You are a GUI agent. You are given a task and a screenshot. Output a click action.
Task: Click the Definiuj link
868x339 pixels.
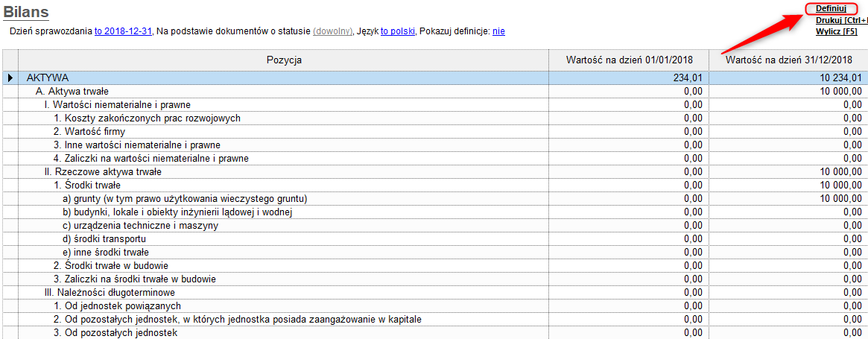click(831, 8)
